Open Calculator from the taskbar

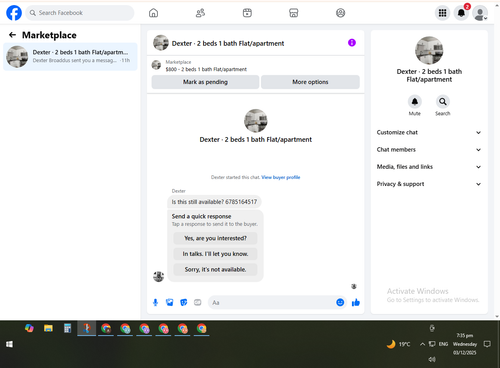tap(67, 328)
